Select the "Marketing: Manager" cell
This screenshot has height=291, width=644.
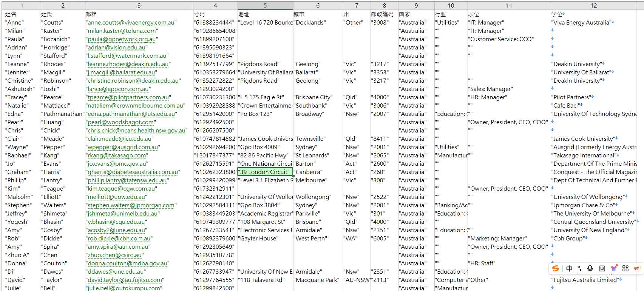click(509, 239)
